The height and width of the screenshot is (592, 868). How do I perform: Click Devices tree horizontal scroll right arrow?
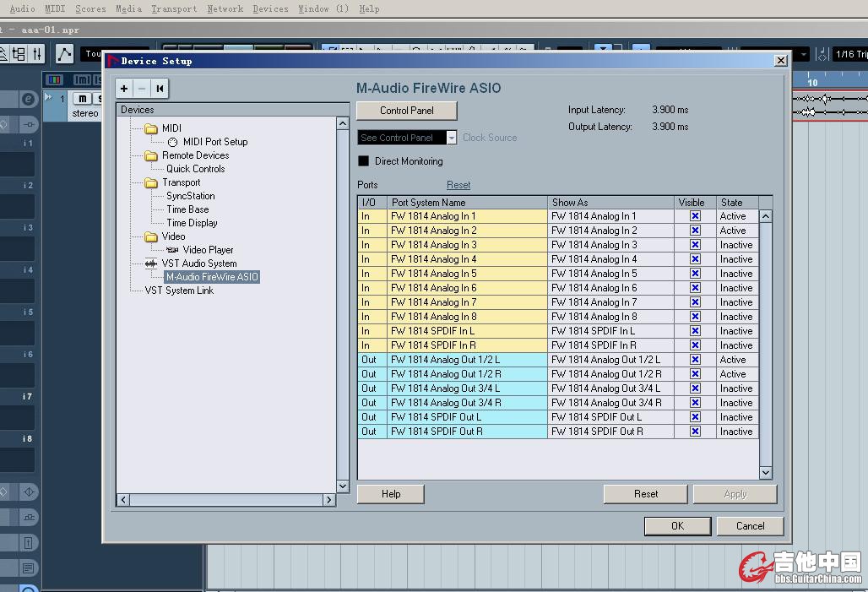(328, 500)
